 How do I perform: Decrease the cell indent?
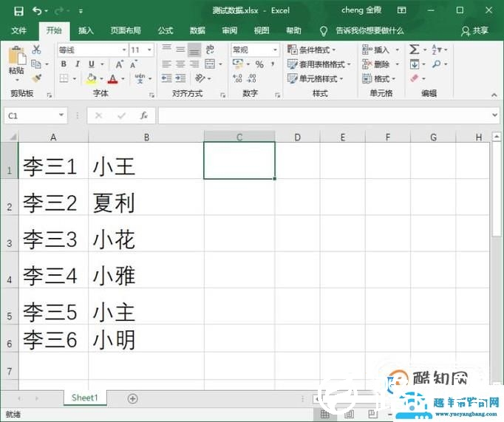[166, 78]
